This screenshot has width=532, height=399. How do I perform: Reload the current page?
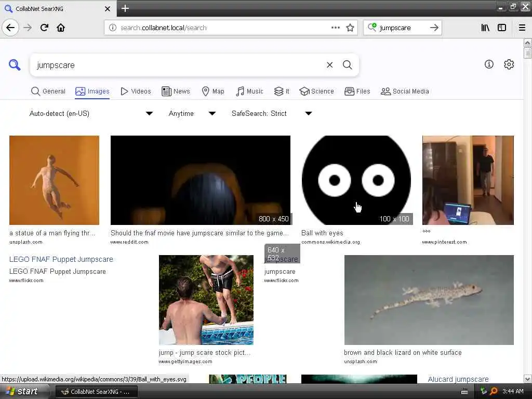click(44, 28)
